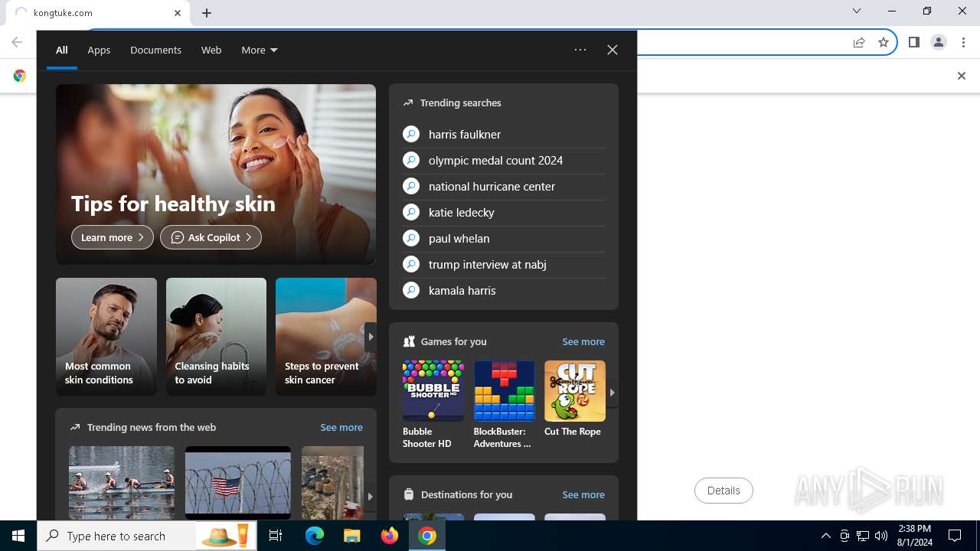Switch to Chrome in taskbar

point(427,536)
